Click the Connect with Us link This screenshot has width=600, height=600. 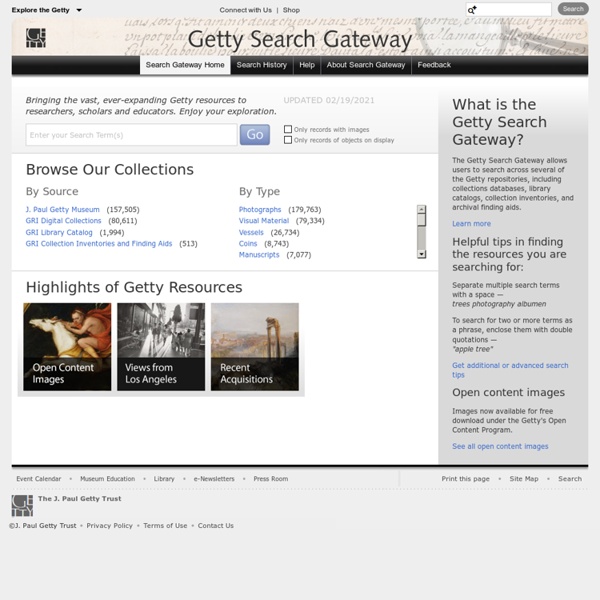246,10
